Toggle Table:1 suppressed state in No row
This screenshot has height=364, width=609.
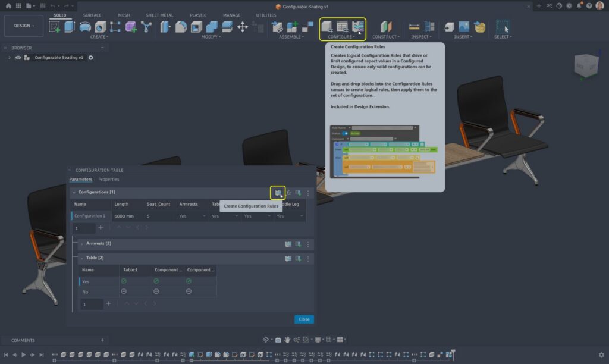coord(124,291)
